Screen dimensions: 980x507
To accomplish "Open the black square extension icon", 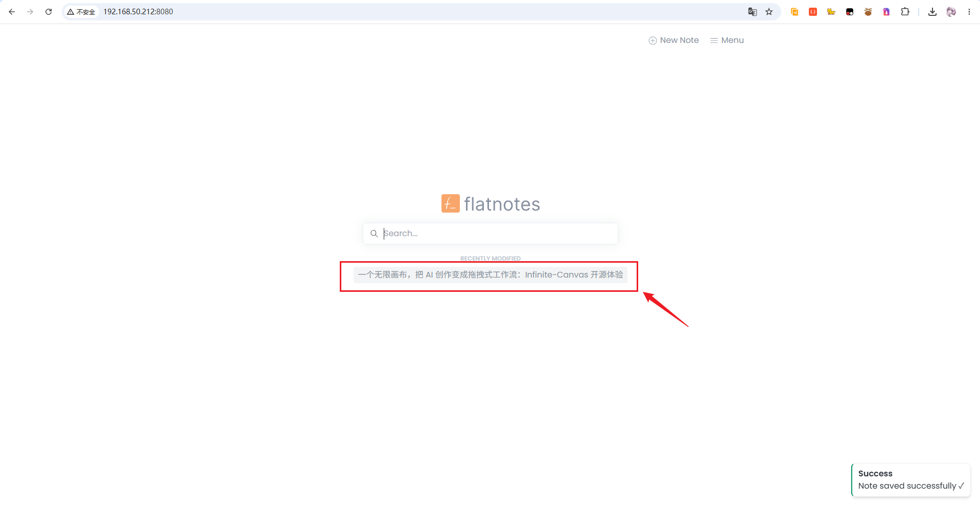I will pos(850,12).
